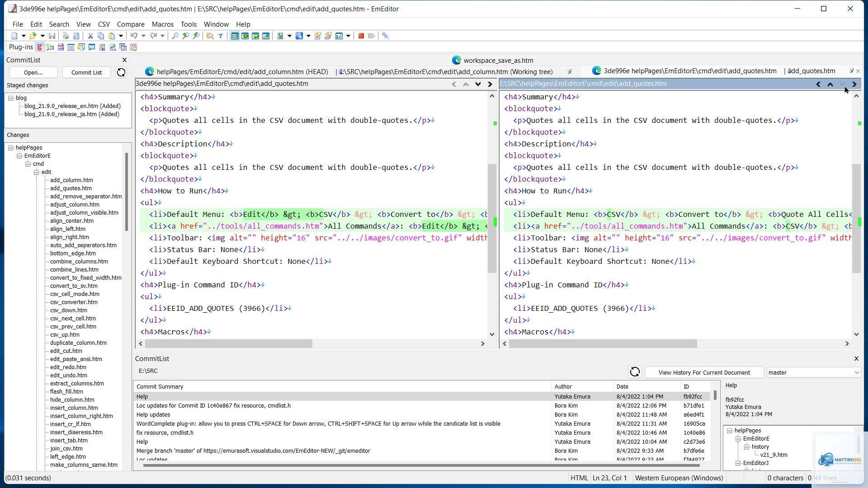Click the refresh icon beside View History button
This screenshot has width=868, height=488.
click(635, 372)
